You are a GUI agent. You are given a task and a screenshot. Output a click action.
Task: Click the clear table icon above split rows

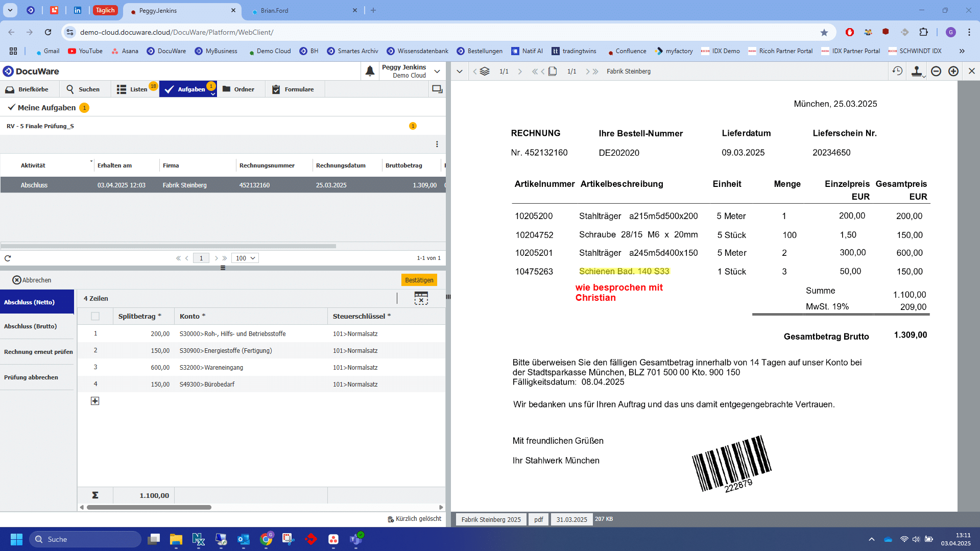click(421, 298)
